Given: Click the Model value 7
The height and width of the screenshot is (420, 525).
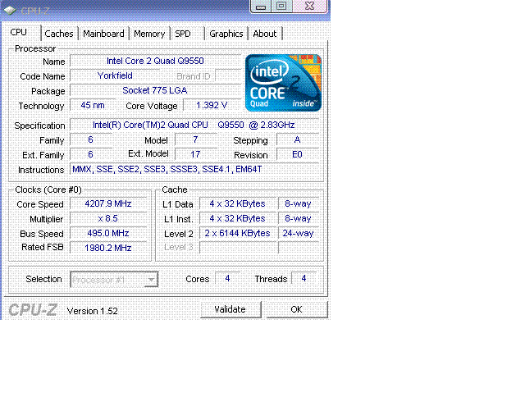Looking at the screenshot, I should click(195, 140).
